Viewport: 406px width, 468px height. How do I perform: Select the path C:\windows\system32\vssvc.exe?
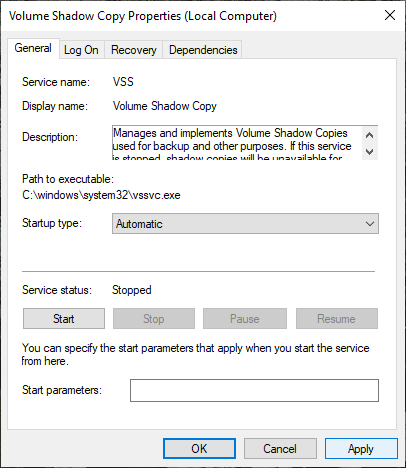101,195
